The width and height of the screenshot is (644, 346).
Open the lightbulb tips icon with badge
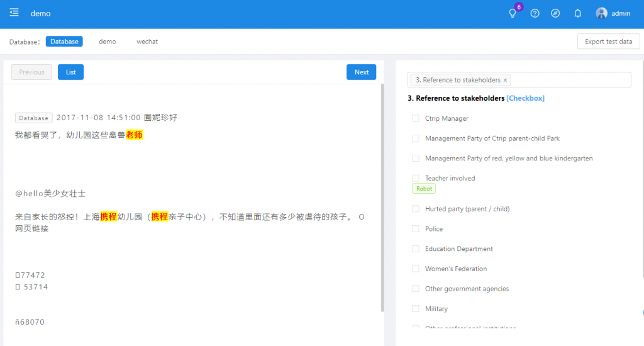pyautogui.click(x=513, y=13)
